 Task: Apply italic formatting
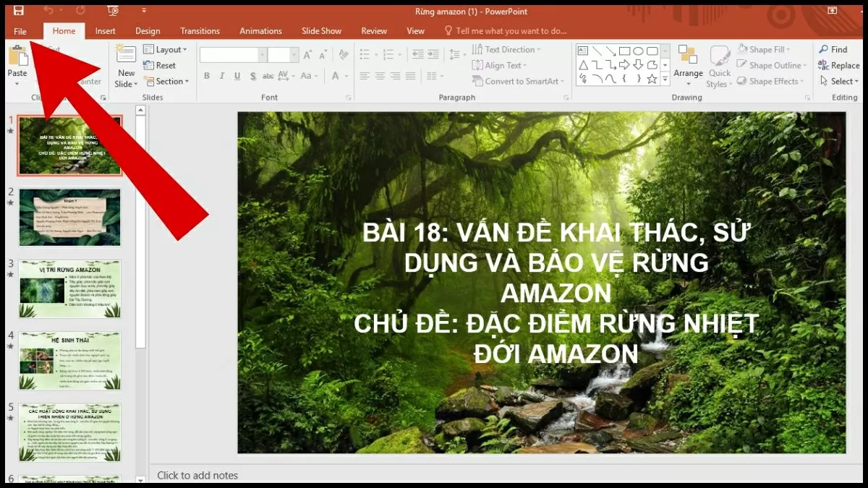tap(222, 76)
